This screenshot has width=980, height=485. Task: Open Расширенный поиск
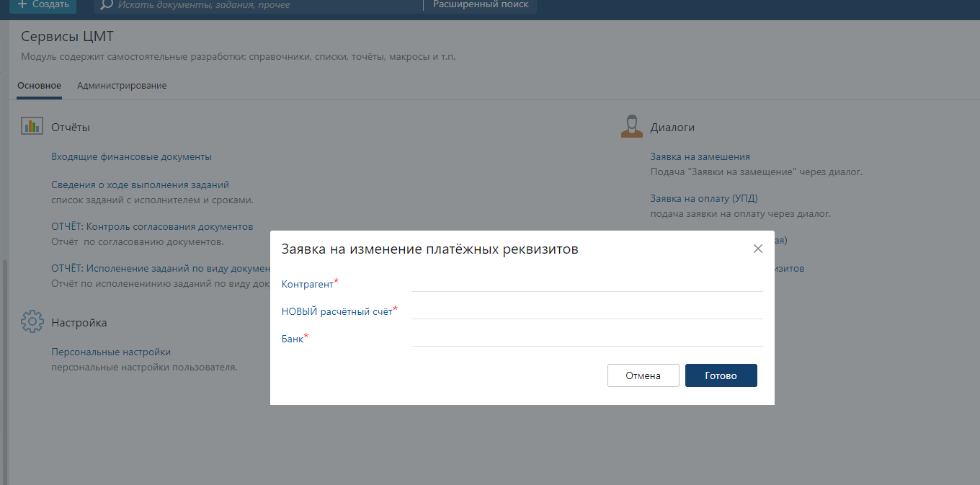pos(481,5)
